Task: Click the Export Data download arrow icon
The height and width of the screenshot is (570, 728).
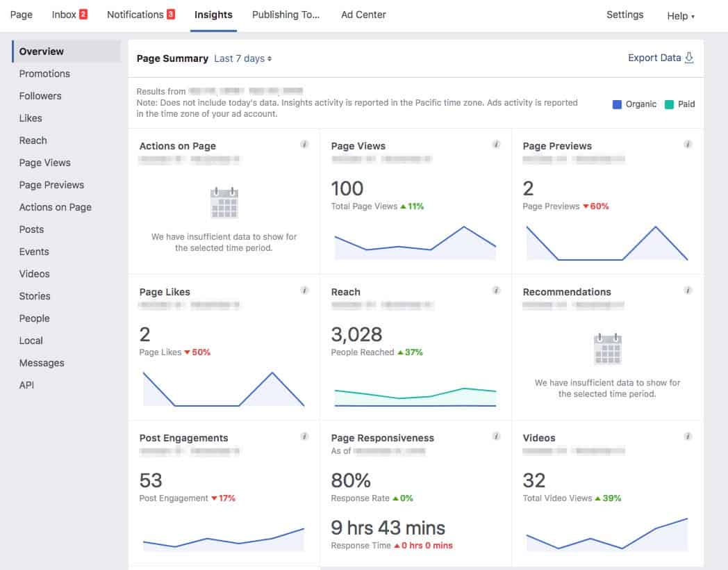Action: (689, 58)
